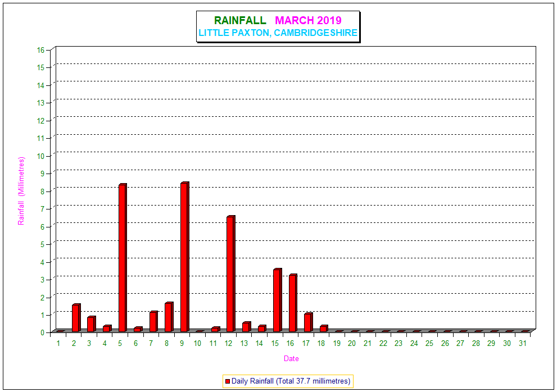Click the x-axis label '28'
This screenshot has width=557, height=392.
point(476,343)
